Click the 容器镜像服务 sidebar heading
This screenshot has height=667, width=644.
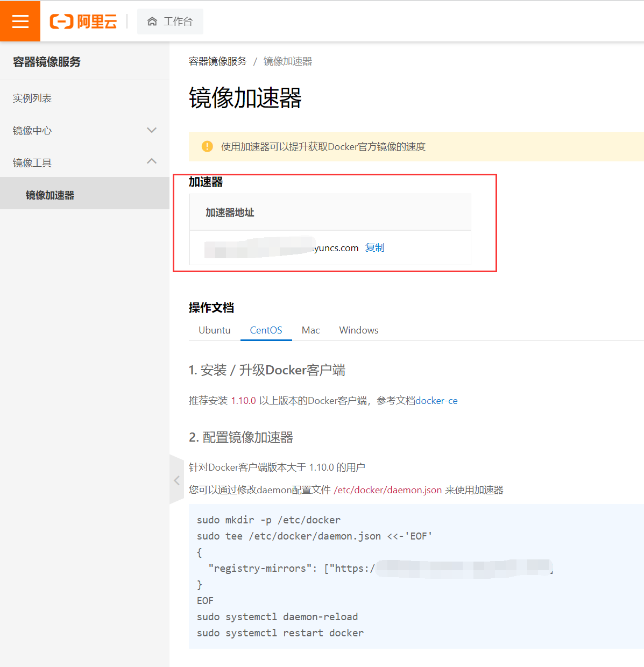(47, 62)
